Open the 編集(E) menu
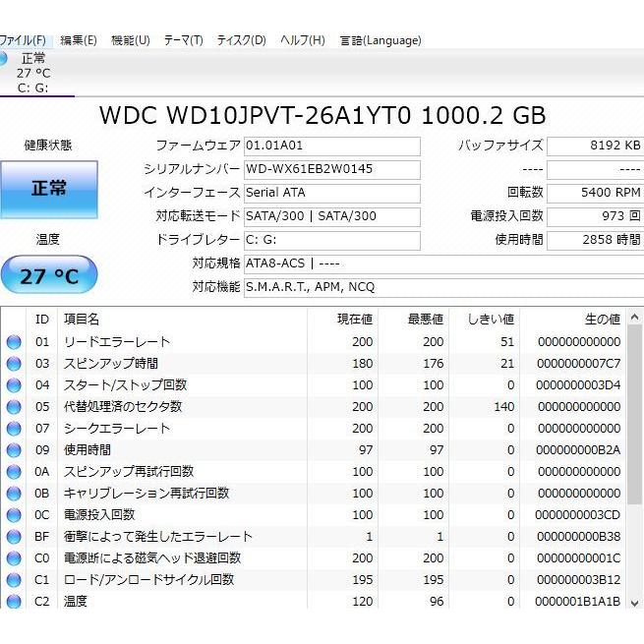This screenshot has height=644, width=644. [79, 40]
